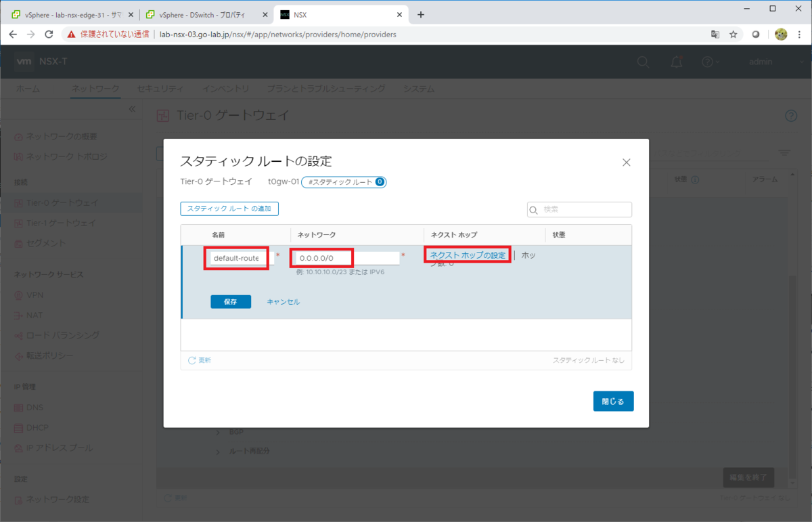Open the Chrome profile avatar icon
Image resolution: width=812 pixels, height=522 pixels.
coord(781,34)
